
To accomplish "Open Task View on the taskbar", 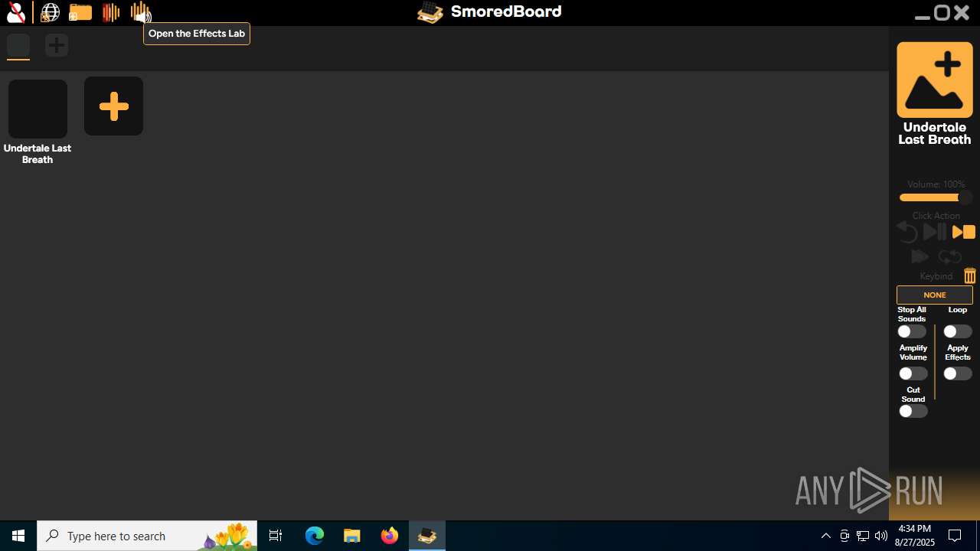I will click(x=276, y=536).
